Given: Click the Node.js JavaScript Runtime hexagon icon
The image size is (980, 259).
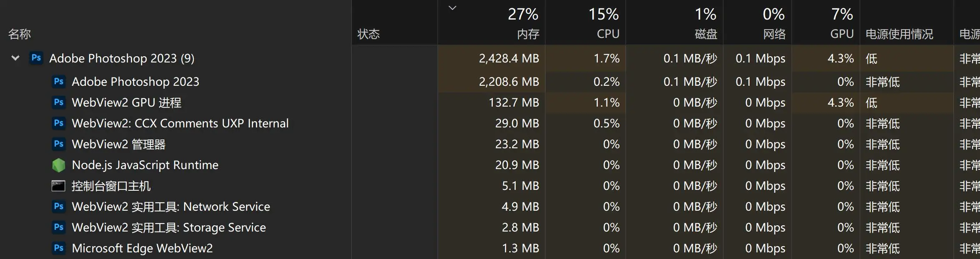Looking at the screenshot, I should tap(59, 165).
